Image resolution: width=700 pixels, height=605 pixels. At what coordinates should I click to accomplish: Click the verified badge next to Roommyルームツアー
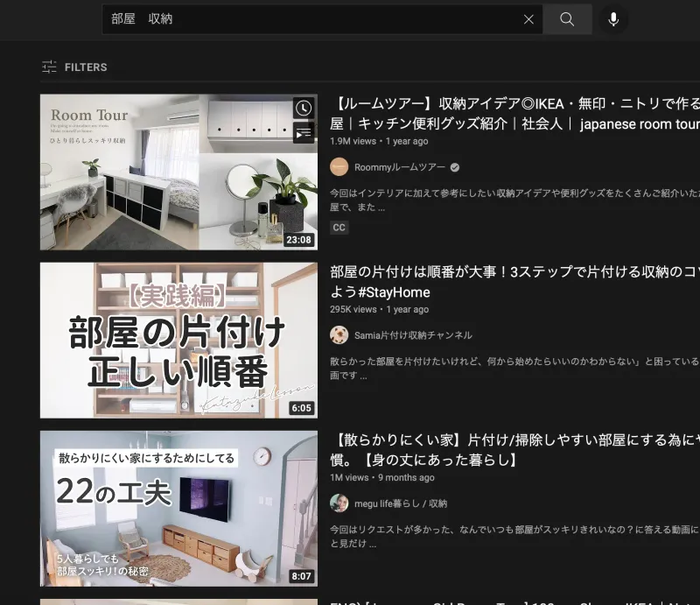(454, 165)
